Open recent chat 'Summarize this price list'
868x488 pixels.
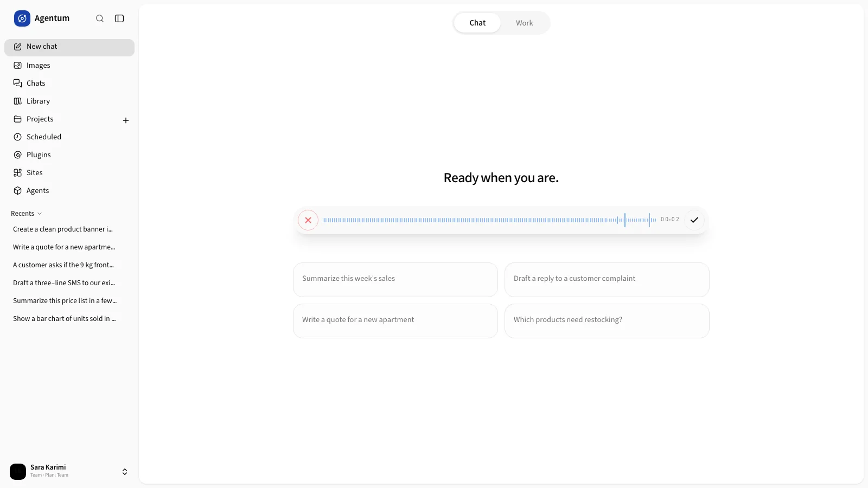[69, 301]
